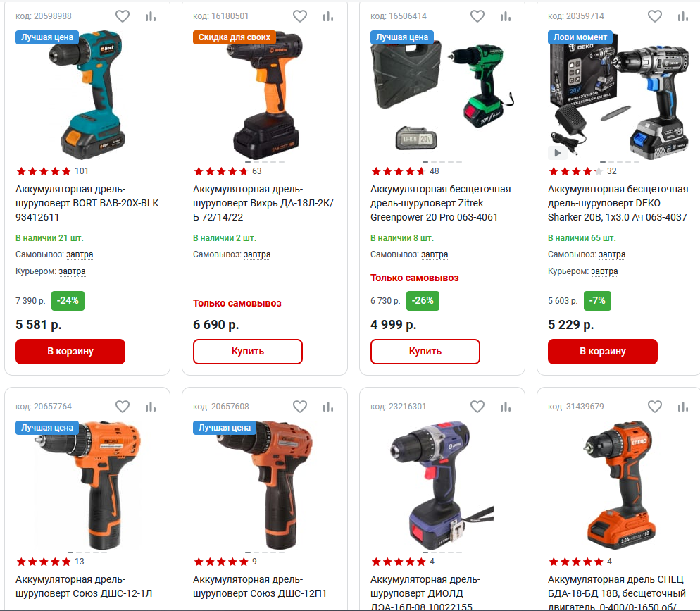Screen dimensions: 700x611
Task: Favorite the ДИОЛД ДЭА-16Л-08 drill
Action: tap(477, 407)
